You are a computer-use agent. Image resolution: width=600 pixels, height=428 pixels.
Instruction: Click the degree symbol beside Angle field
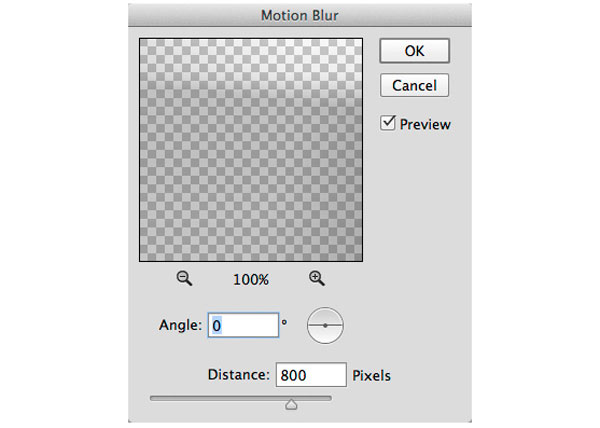click(x=284, y=322)
